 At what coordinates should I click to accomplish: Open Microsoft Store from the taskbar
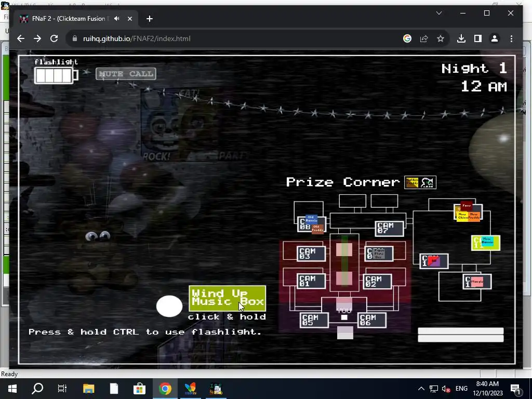tap(139, 389)
